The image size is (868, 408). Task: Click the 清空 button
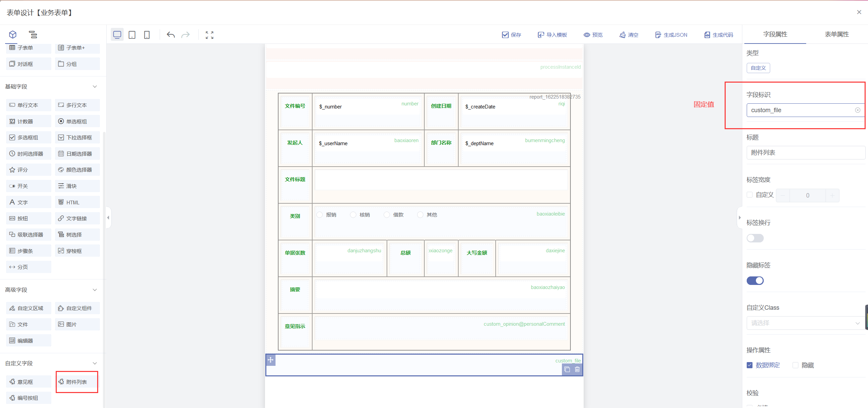pyautogui.click(x=629, y=35)
